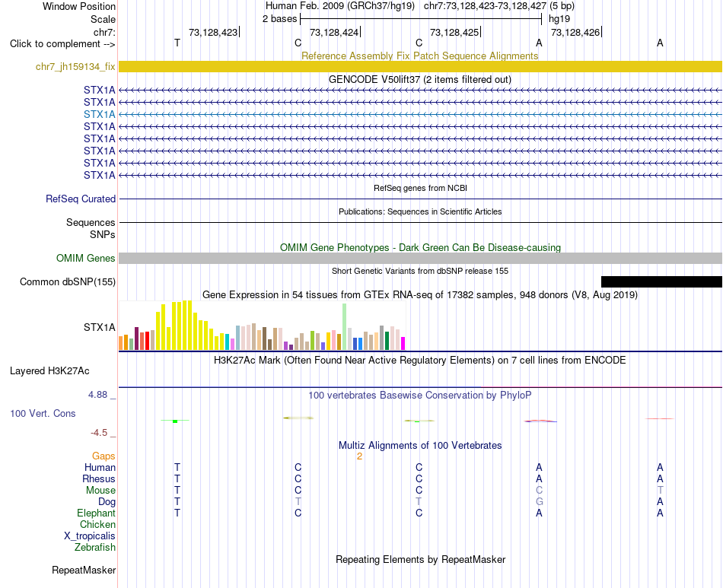
Task: Click the -4.5 PhyloP lower scale value
Action: point(99,433)
